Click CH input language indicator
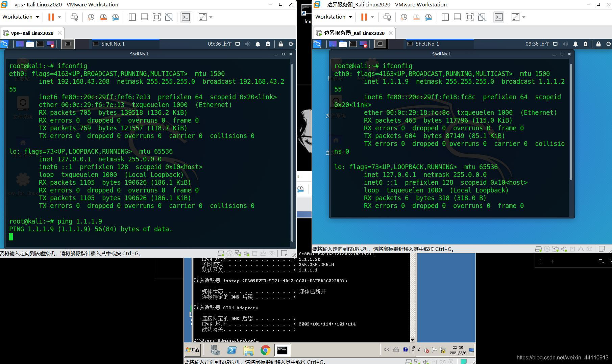The width and height of the screenshot is (612, 364). coord(387,350)
